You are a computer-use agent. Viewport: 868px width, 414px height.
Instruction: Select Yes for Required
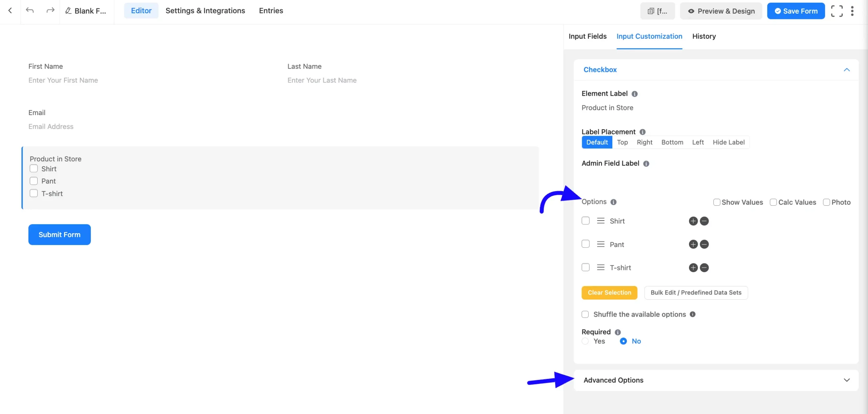pos(585,341)
